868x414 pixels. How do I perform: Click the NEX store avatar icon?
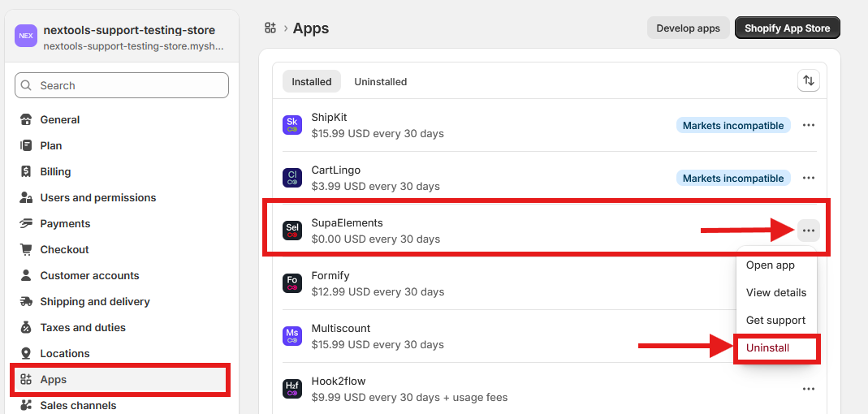point(26,37)
